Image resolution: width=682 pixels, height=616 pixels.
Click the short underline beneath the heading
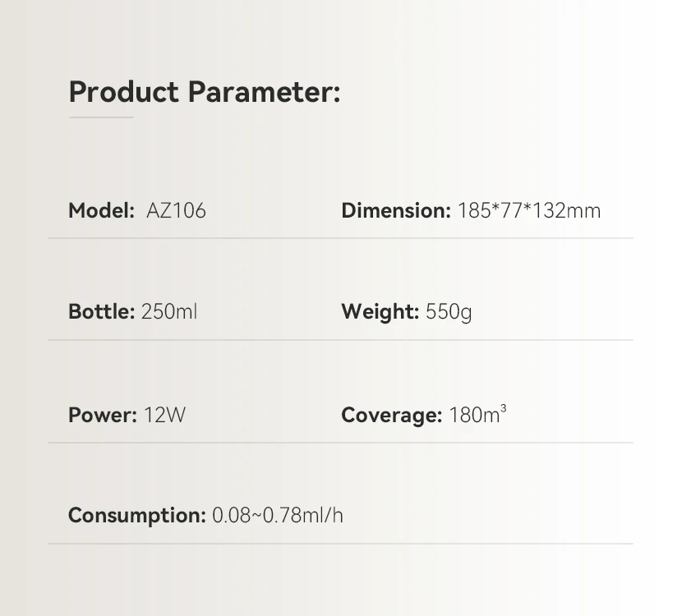(101, 117)
